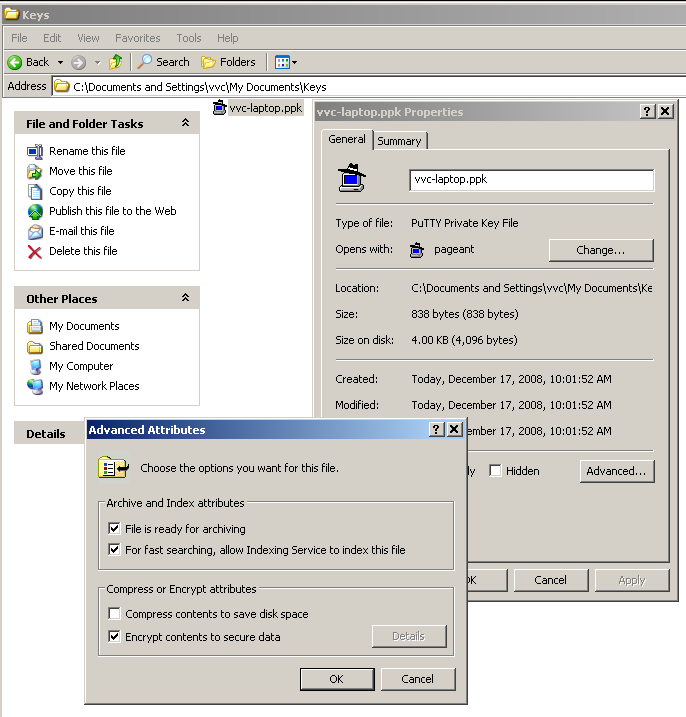Click the red Delete this file icon
This screenshot has width=686, height=717.
tap(35, 251)
